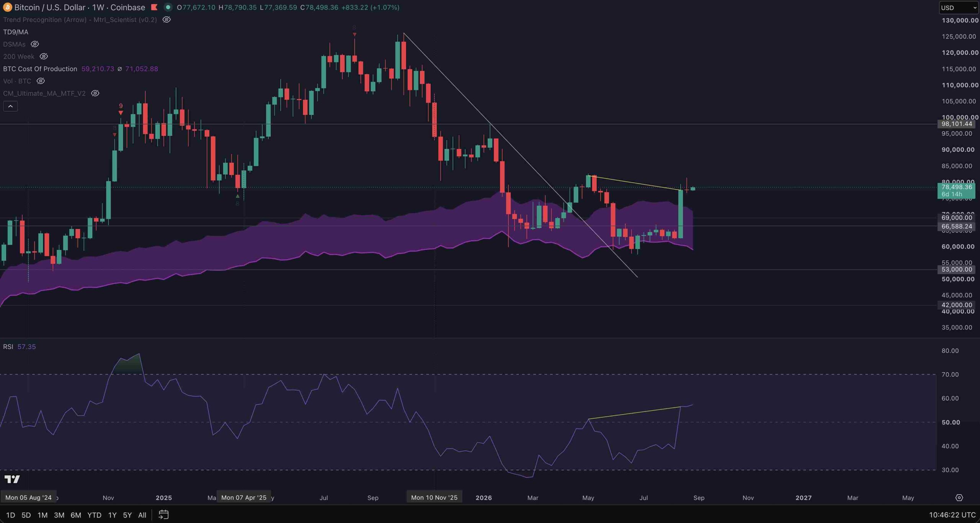Choose the YTD date range
This screenshot has width=980, height=523.
coord(94,515)
